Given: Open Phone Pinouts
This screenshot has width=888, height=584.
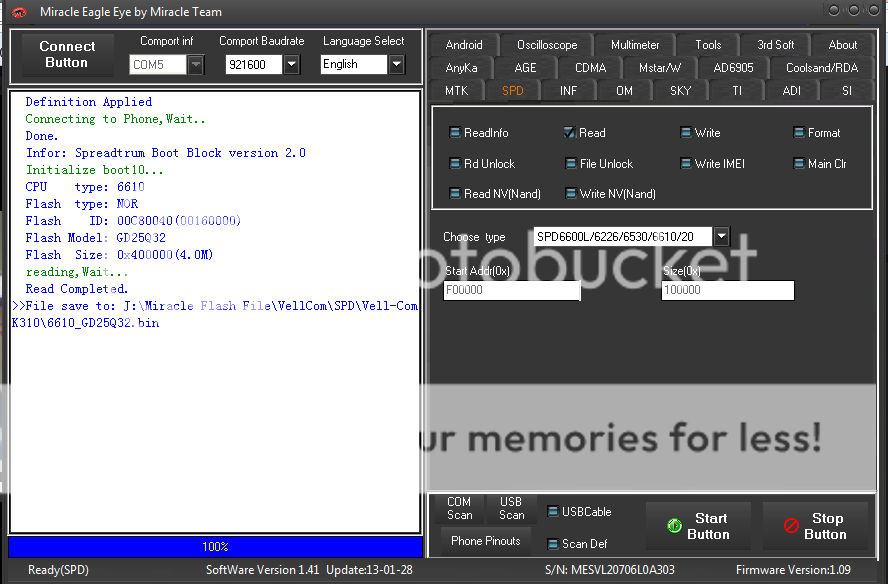Looking at the screenshot, I should coord(485,541).
